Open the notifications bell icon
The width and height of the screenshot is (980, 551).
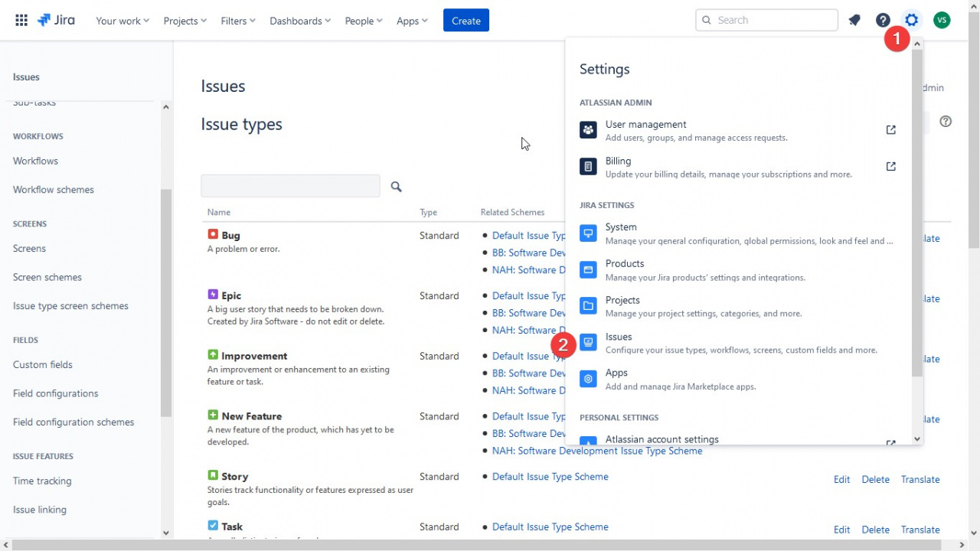[854, 21]
